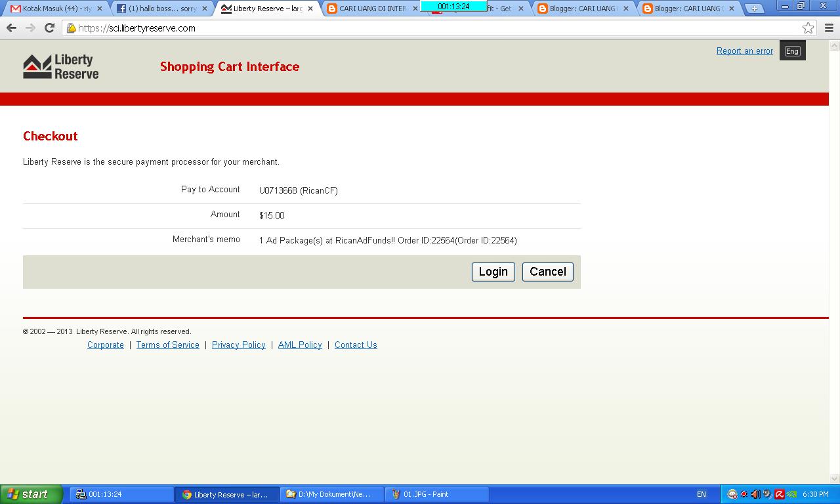840x504 pixels.
Task: Click the NVIDIA tray icon
Action: click(791, 494)
